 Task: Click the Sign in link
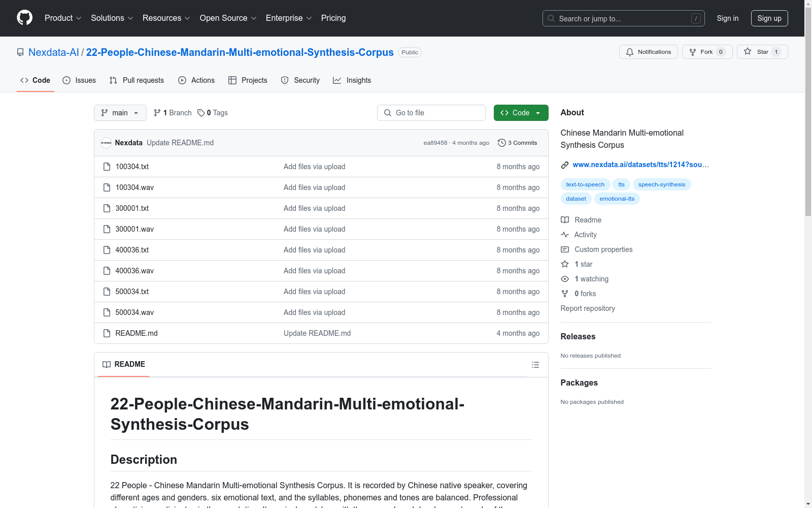[x=728, y=18]
